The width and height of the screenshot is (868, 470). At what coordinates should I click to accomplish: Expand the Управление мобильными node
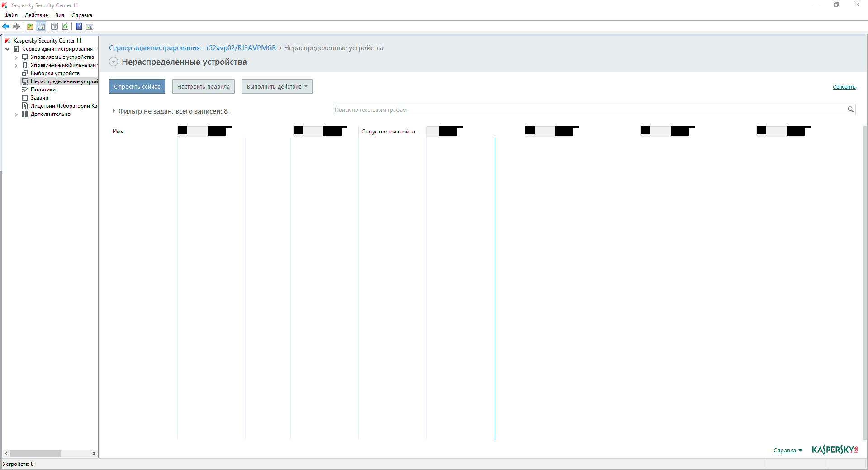(16, 66)
